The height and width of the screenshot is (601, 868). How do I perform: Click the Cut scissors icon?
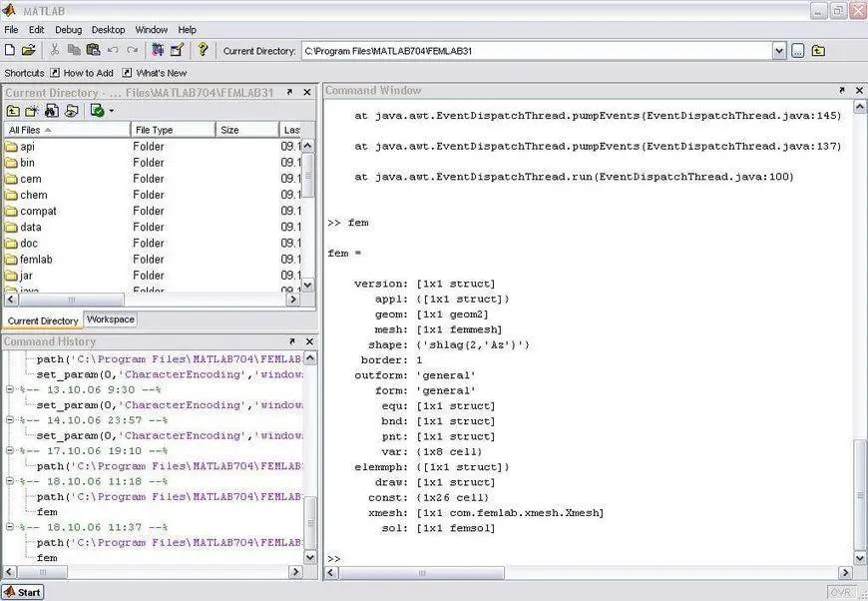click(54, 50)
